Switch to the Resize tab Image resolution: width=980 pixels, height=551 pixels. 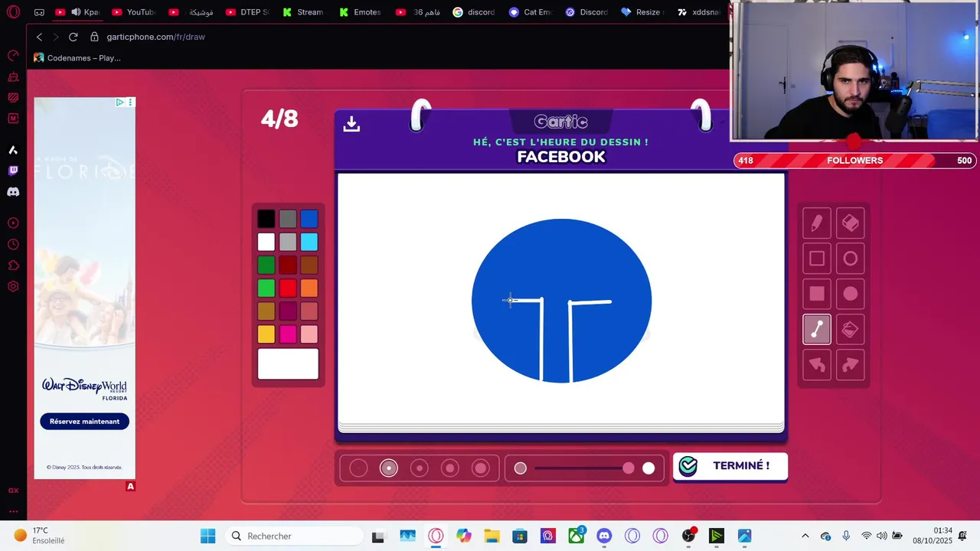click(x=642, y=12)
